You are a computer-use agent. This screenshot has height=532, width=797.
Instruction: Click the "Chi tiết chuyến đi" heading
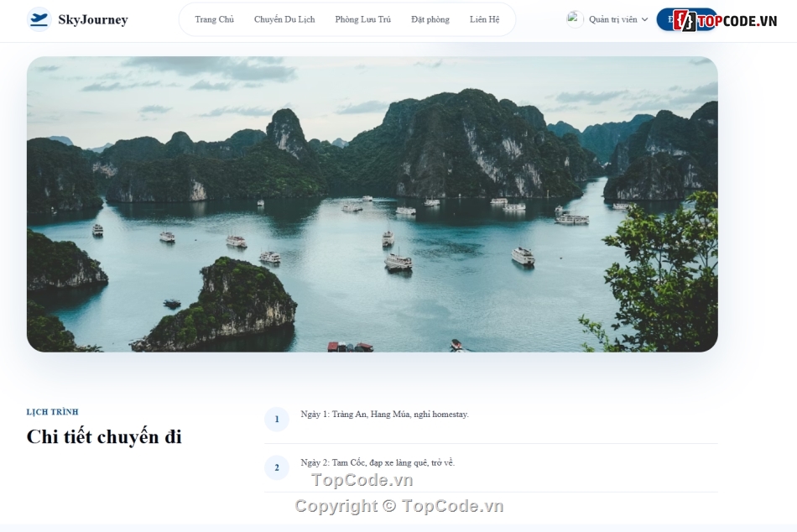point(104,437)
